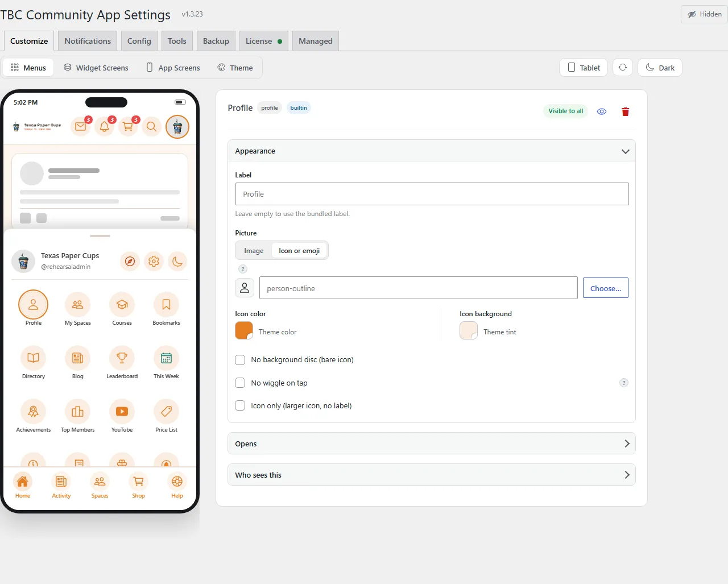The height and width of the screenshot is (584, 728).
Task: Tap the Home icon in bottom bar
Action: pyautogui.click(x=23, y=482)
